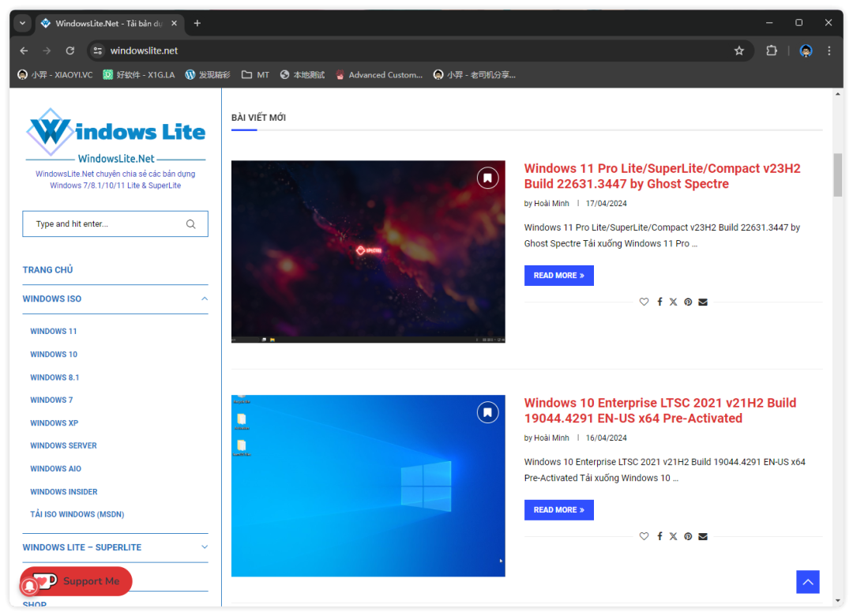
Task: Click READ MORE for Windows 11 Pro Lite
Action: click(x=558, y=276)
